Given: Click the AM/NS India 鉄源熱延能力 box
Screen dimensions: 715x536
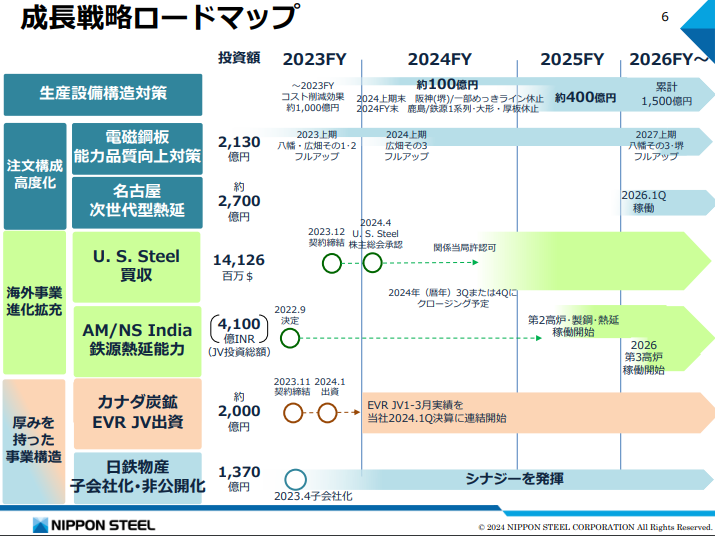Looking at the screenshot, I should click(x=138, y=339).
